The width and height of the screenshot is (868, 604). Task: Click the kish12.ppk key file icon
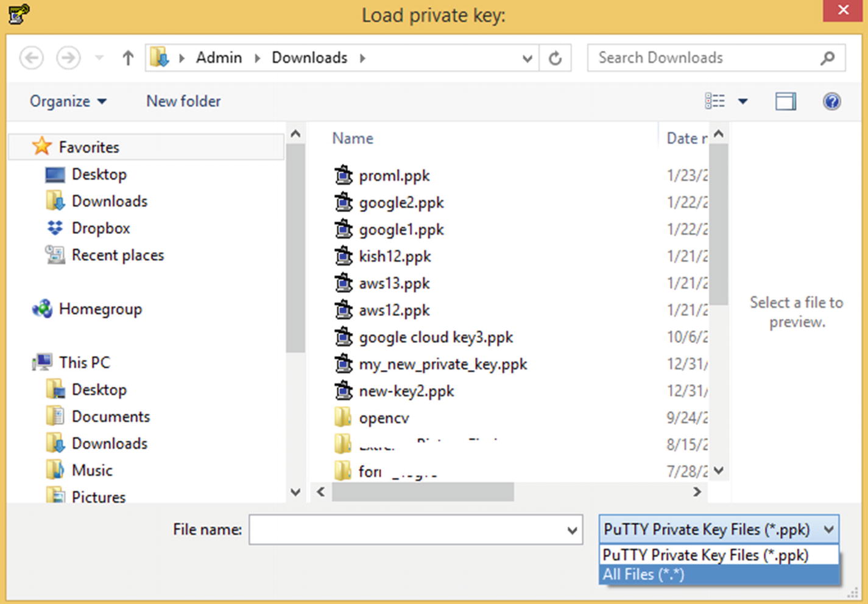coord(344,256)
